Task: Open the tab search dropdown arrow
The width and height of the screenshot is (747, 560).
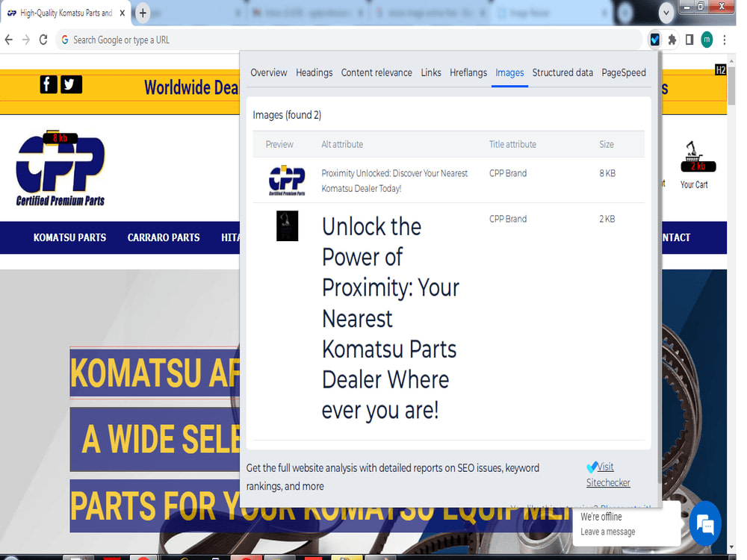Action: click(666, 13)
